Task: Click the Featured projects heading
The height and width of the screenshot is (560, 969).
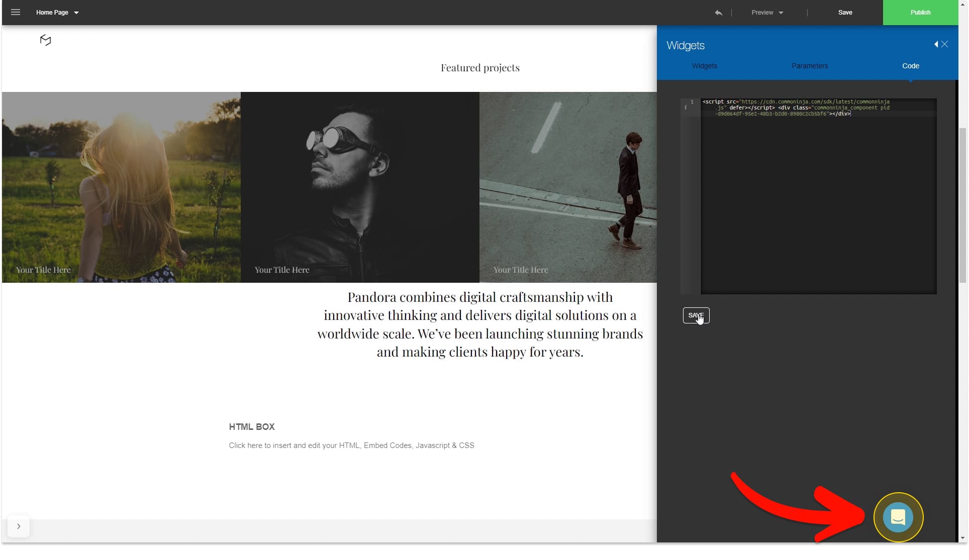Action: pos(480,68)
